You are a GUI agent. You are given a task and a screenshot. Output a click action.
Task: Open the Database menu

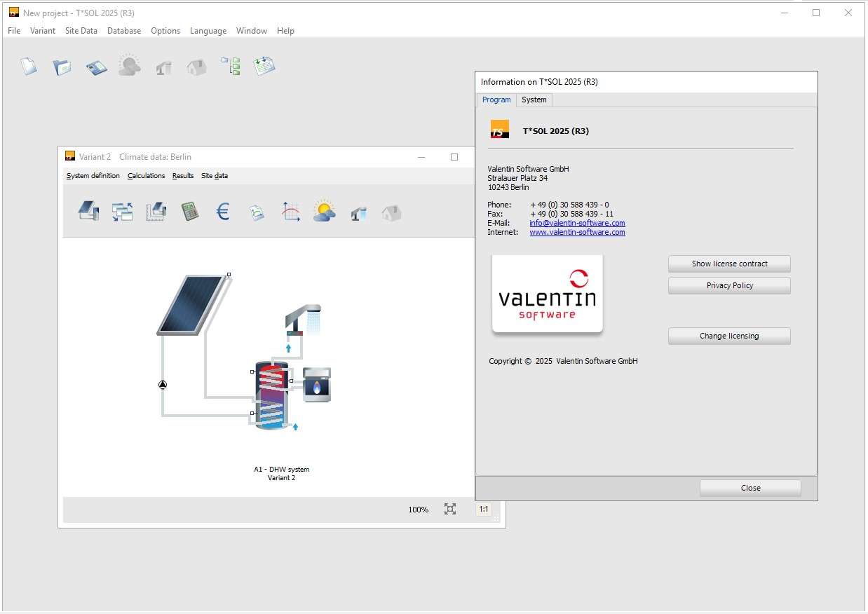(124, 31)
